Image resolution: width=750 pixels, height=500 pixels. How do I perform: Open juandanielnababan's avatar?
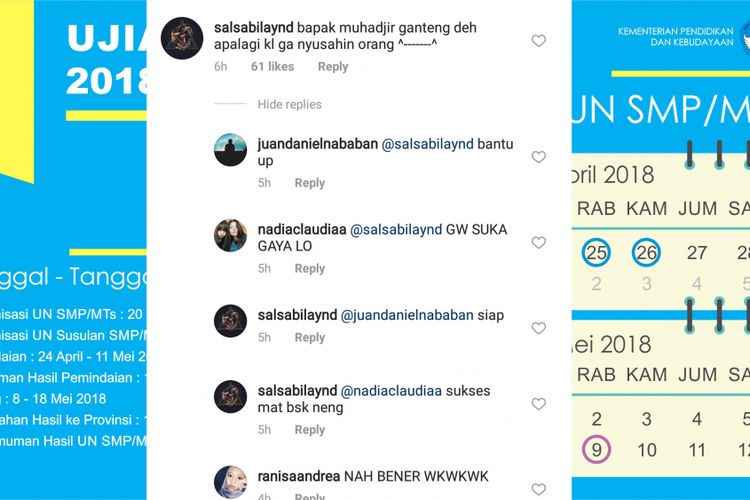(231, 150)
